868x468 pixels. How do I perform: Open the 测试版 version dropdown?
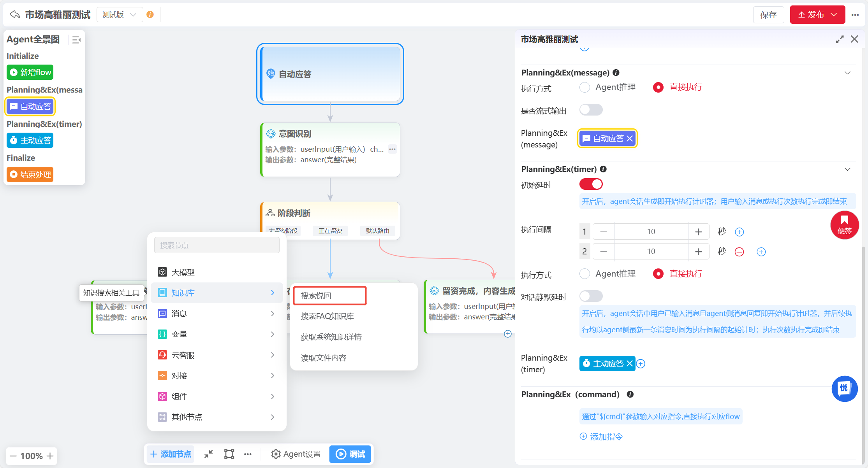120,14
